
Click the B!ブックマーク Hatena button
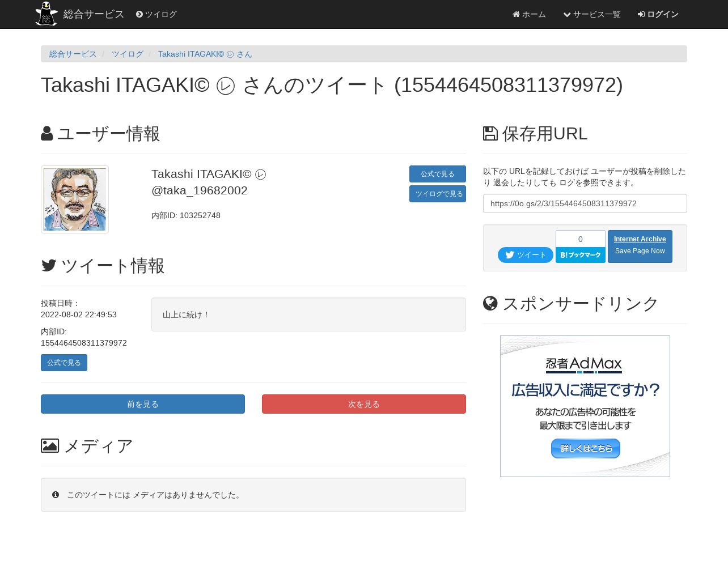(x=581, y=255)
